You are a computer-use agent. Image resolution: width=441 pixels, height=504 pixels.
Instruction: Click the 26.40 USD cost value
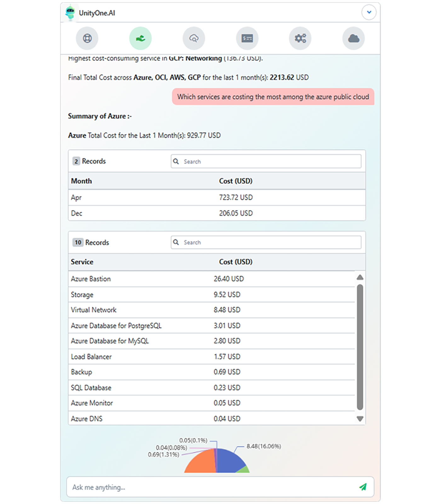pos(229,279)
